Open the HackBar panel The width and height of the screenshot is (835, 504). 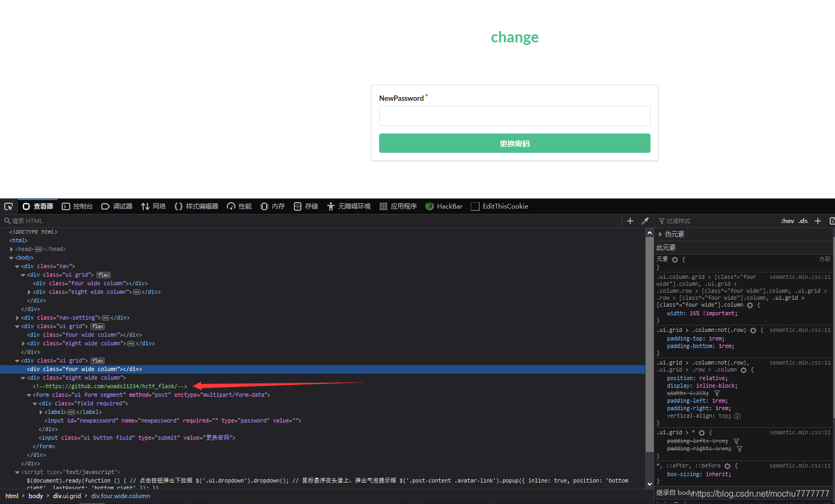pyautogui.click(x=444, y=206)
